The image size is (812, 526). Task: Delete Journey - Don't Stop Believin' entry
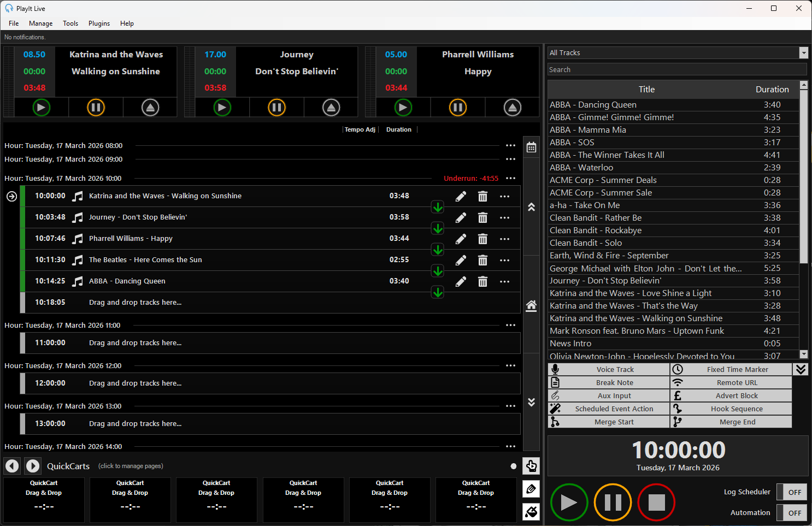pos(483,217)
